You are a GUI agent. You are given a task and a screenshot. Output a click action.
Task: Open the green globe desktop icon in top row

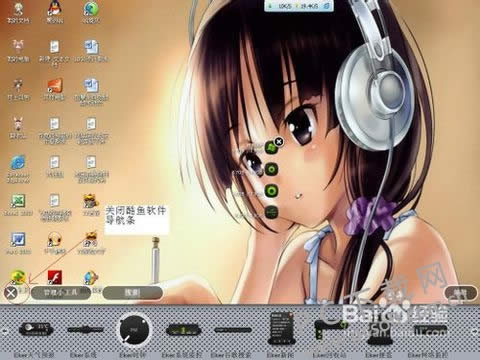point(91,8)
